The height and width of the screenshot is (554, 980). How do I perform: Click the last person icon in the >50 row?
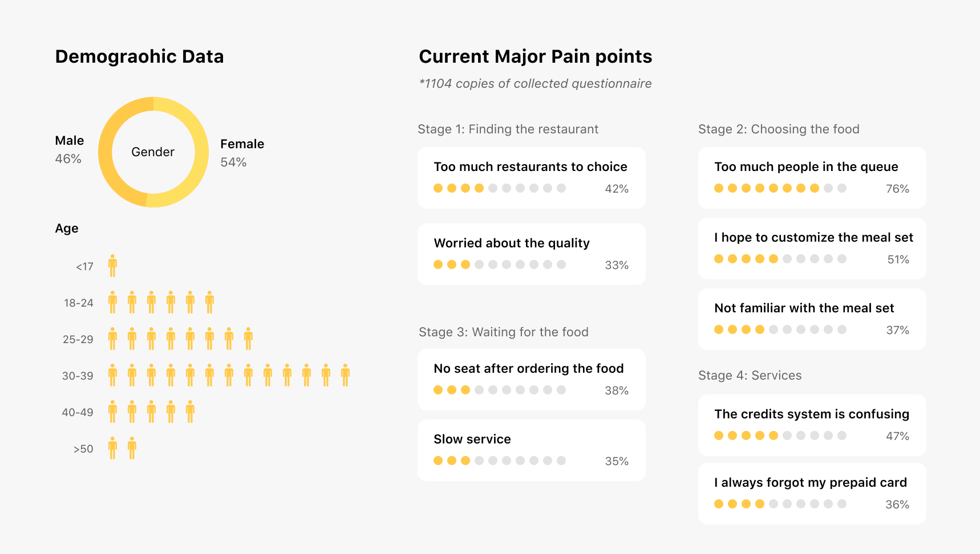(x=132, y=448)
